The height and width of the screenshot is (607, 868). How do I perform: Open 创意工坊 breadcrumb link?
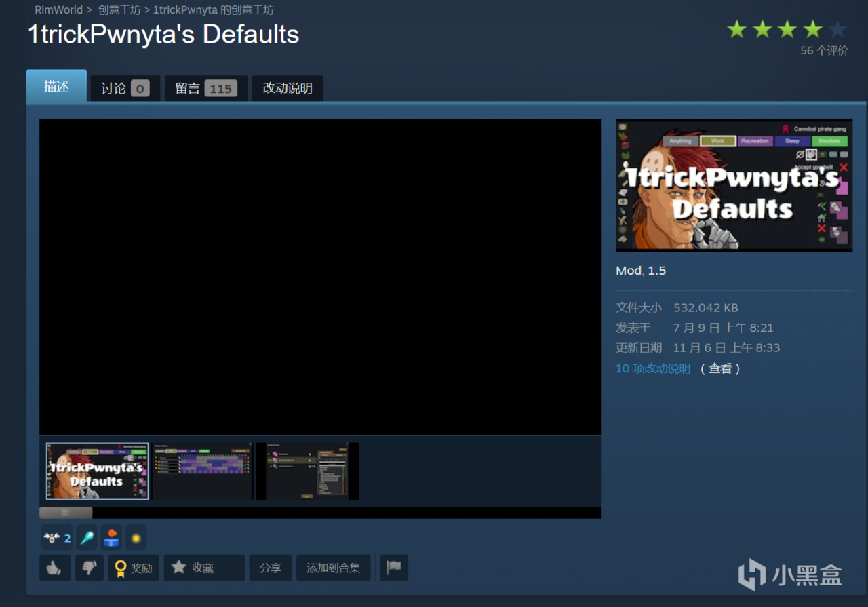coord(119,10)
